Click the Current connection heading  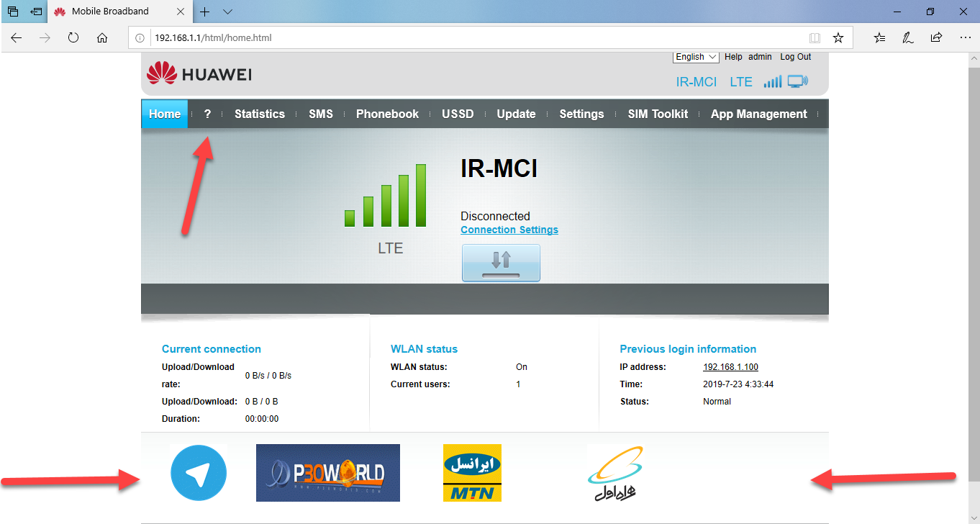[x=212, y=349]
